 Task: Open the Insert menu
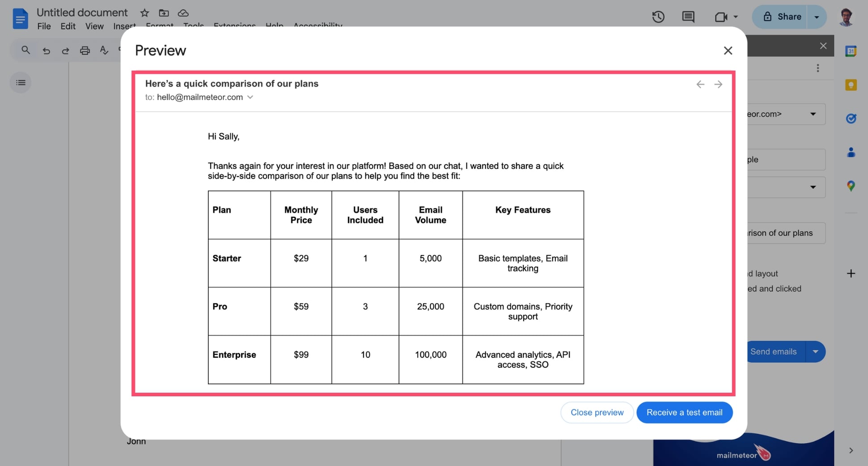pyautogui.click(x=124, y=26)
